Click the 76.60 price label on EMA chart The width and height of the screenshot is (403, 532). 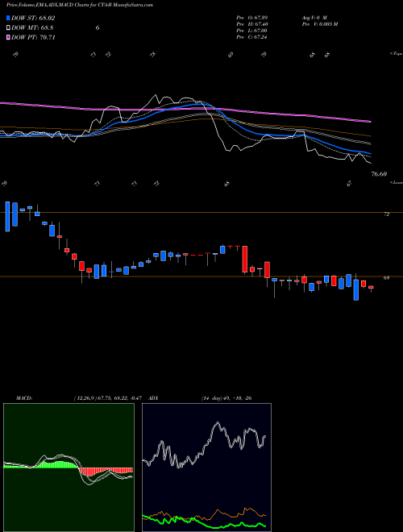379,174
